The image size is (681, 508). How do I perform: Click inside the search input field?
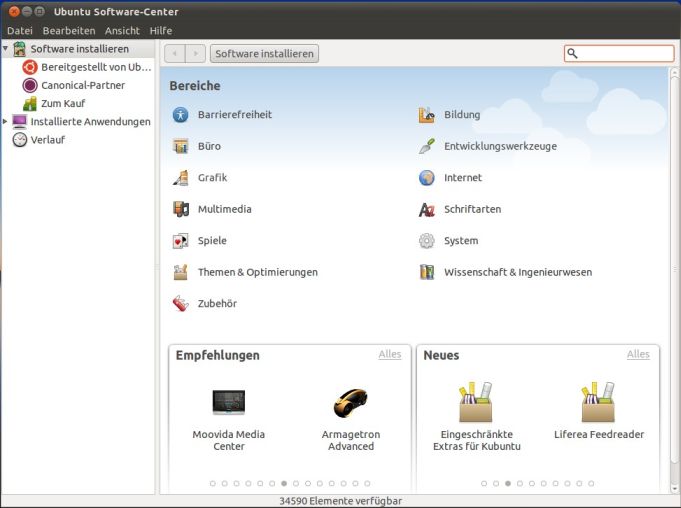(619, 53)
